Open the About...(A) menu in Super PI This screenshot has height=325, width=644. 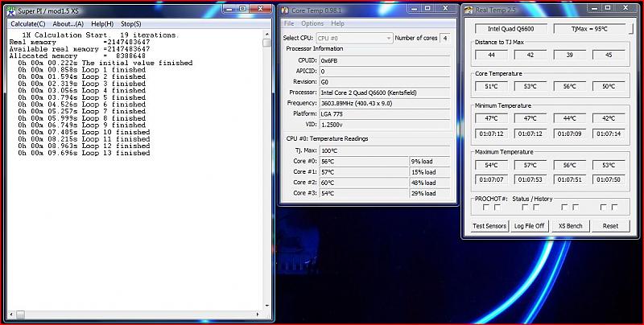[x=68, y=24]
